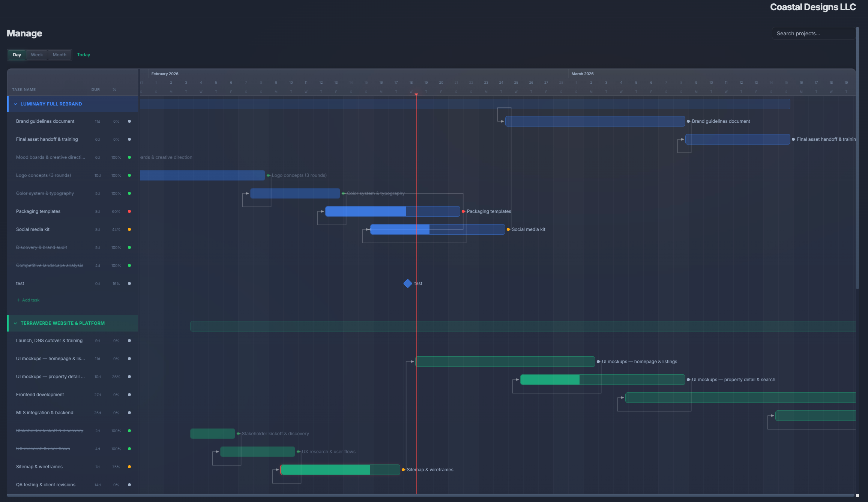868x502 pixels.
Task: Toggle the status dot for Brand guidelines document
Action: [129, 121]
